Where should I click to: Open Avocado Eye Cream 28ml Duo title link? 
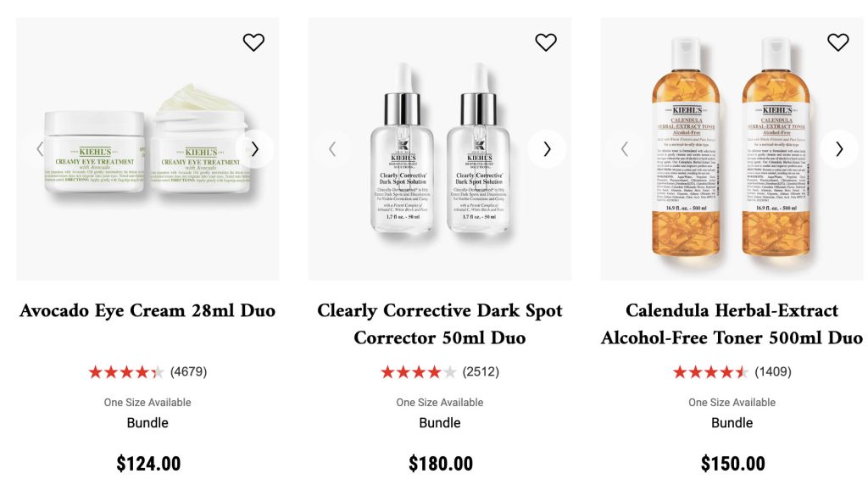(x=147, y=310)
